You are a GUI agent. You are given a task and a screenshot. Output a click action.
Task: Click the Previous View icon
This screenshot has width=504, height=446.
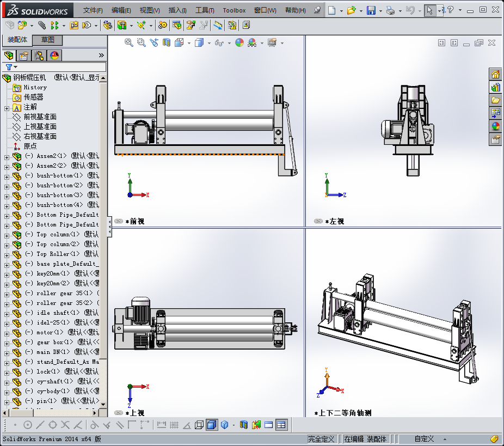tap(154, 42)
